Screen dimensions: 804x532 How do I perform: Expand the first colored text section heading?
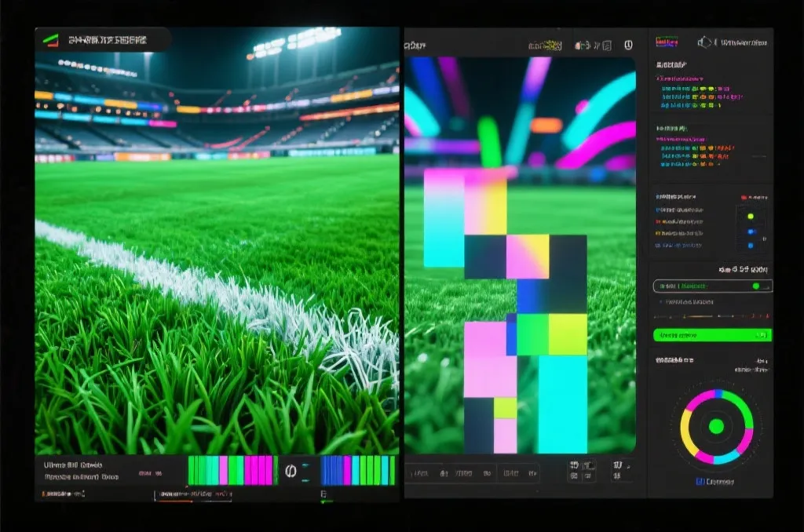click(x=680, y=79)
